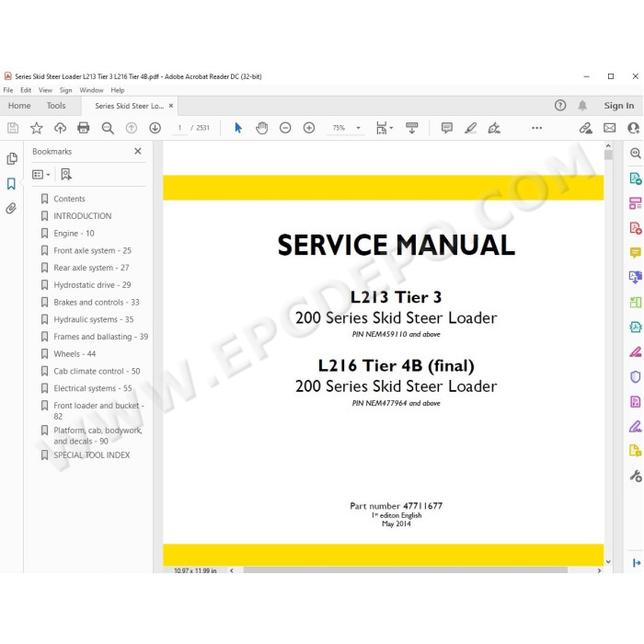Open the Edit menu

pyautogui.click(x=26, y=90)
